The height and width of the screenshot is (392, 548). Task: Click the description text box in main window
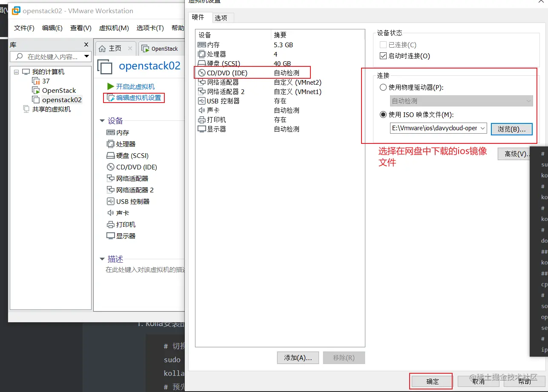[145, 269]
